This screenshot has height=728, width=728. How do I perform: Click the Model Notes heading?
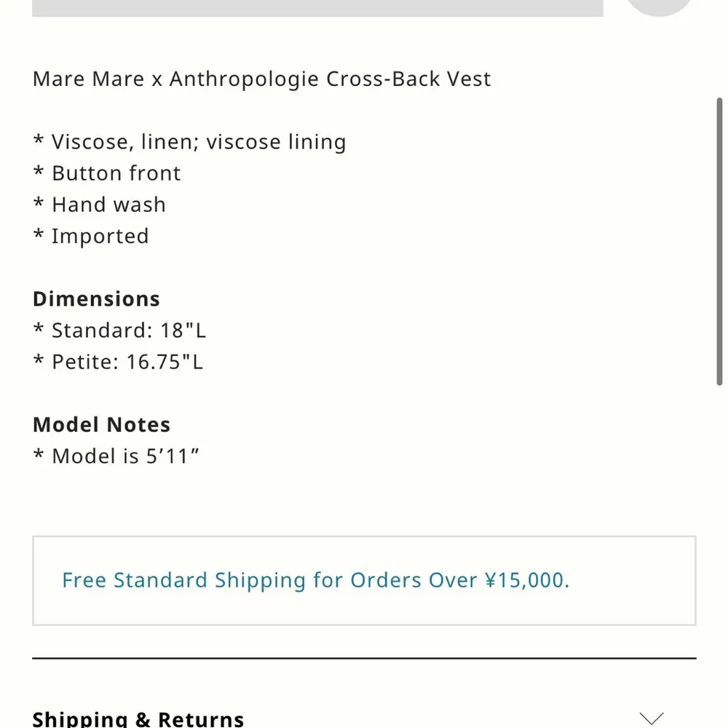pos(101,424)
